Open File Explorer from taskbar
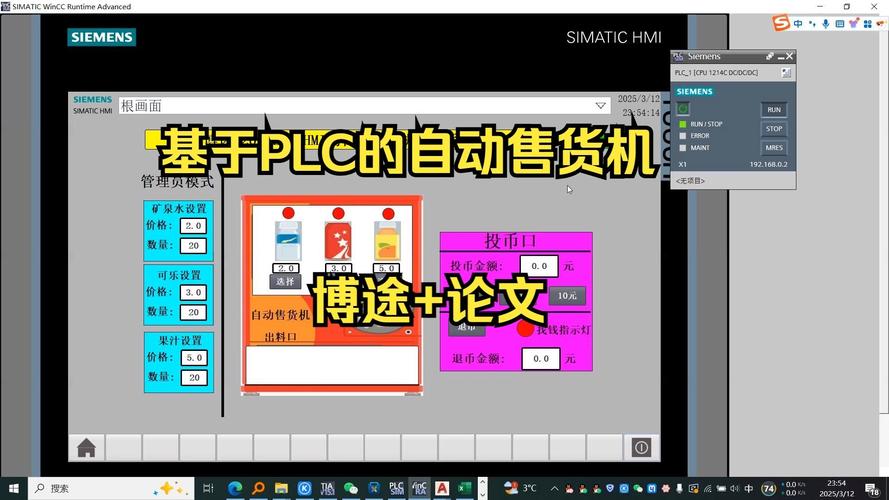Viewport: 889px width, 500px height. tap(281, 488)
